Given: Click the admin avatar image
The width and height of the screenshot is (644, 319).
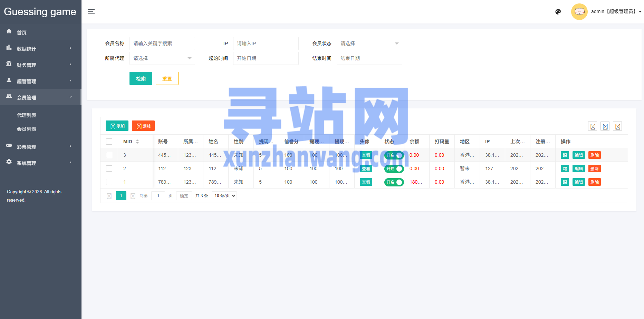Looking at the screenshot, I should [x=579, y=12].
